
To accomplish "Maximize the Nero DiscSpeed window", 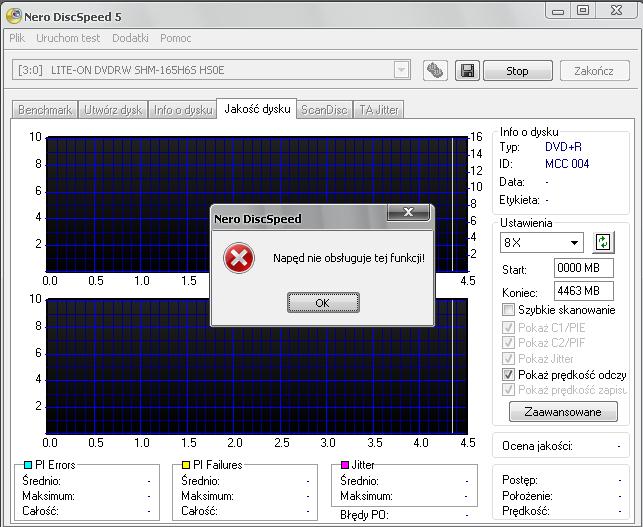I will pyautogui.click(x=583, y=11).
